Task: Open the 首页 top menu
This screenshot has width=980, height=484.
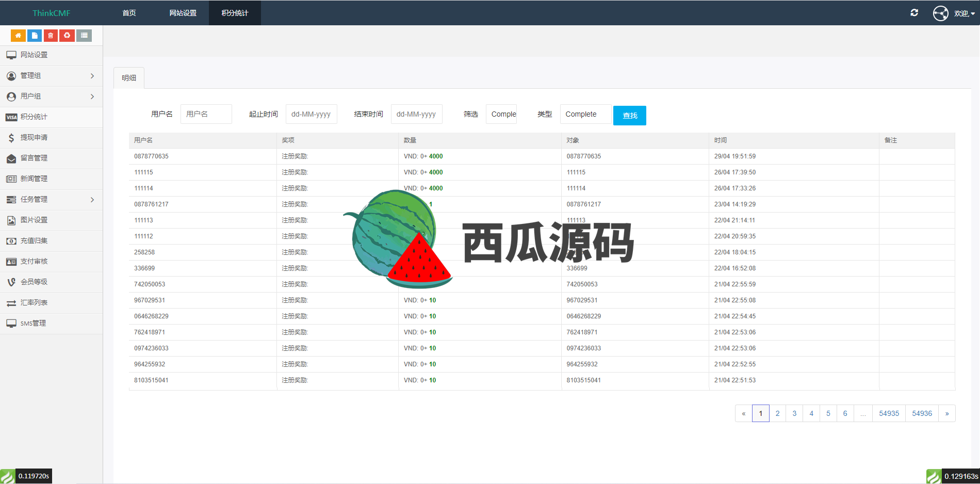Action: (x=129, y=13)
